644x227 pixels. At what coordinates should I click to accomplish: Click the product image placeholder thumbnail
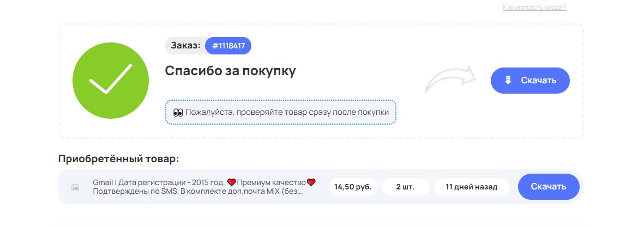click(75, 187)
